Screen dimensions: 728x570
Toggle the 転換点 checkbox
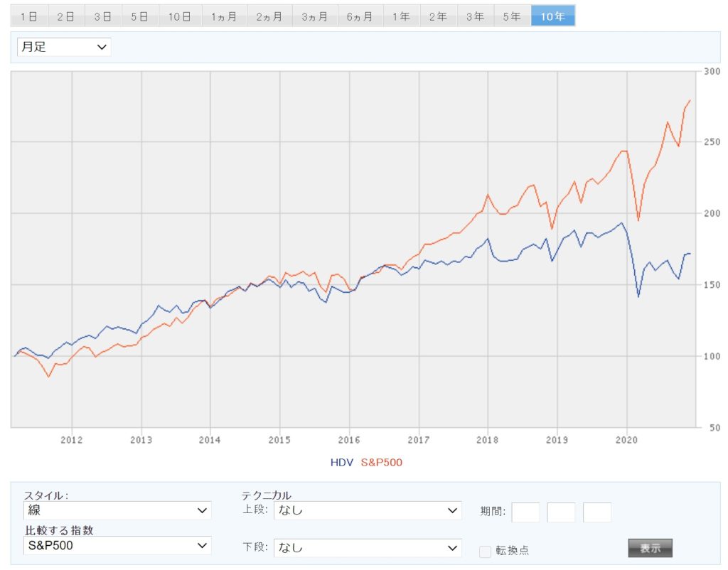click(x=485, y=551)
